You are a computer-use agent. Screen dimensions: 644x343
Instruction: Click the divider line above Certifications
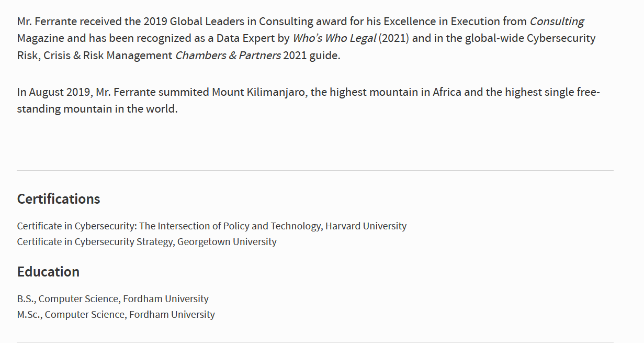tap(315, 170)
